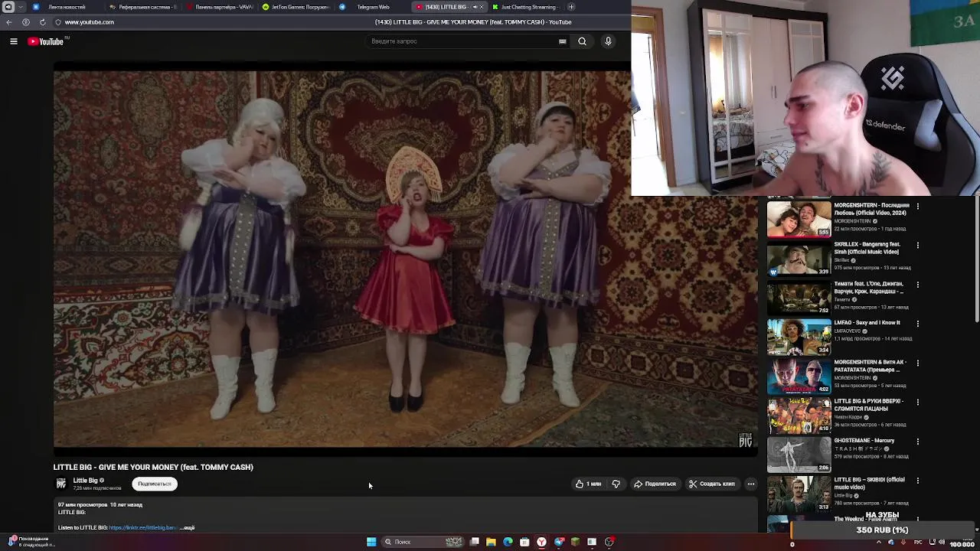Open Task View on taskbar
980x551 pixels.
click(x=475, y=542)
